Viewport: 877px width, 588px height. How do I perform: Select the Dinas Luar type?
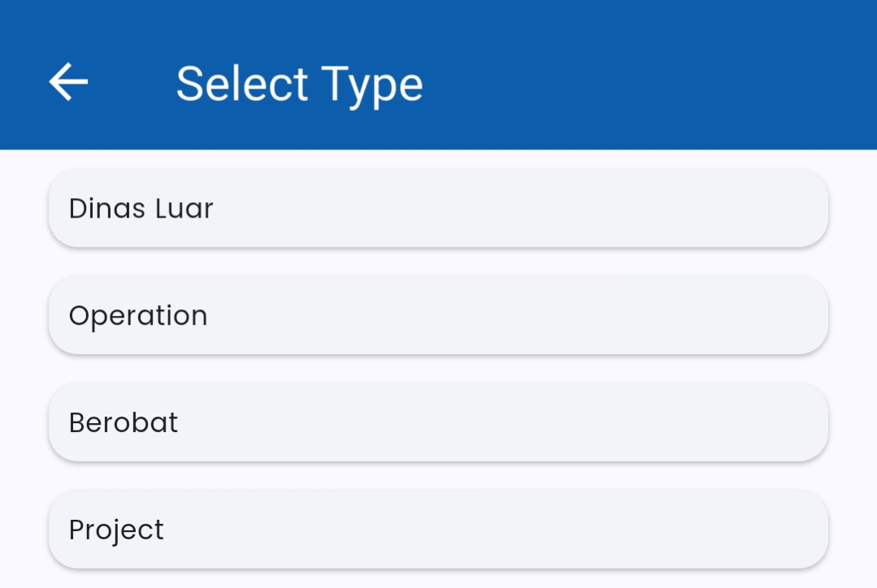[x=438, y=208]
